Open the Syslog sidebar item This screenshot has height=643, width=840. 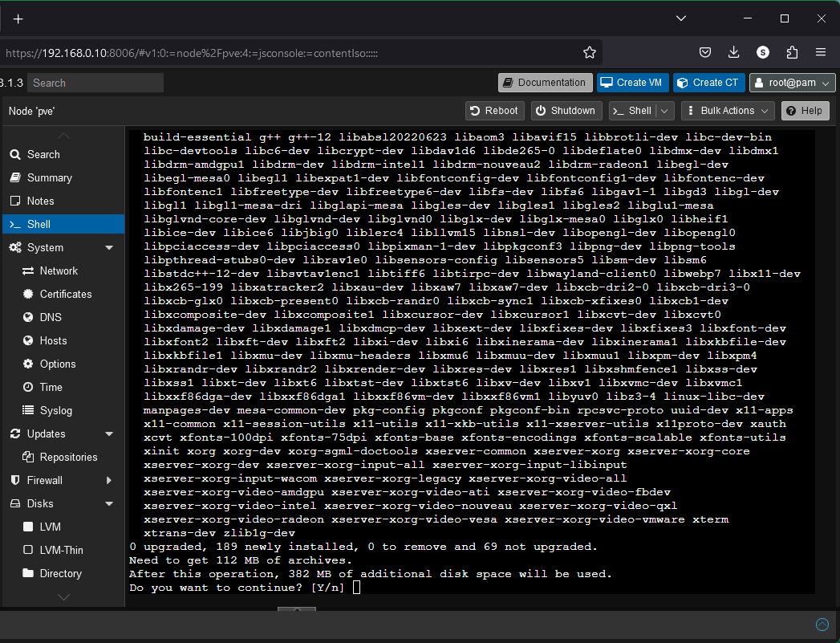tap(63, 410)
